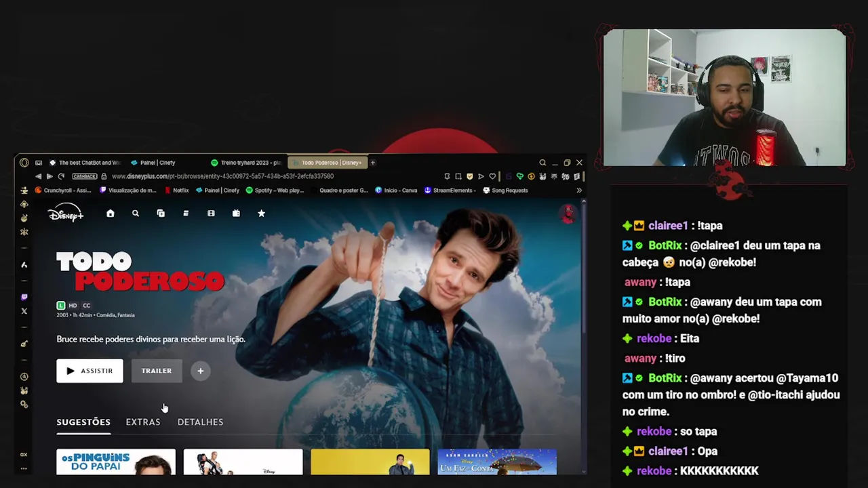The image size is (868, 488).
Task: Open the Disney+ originals star icon
Action: point(261,213)
